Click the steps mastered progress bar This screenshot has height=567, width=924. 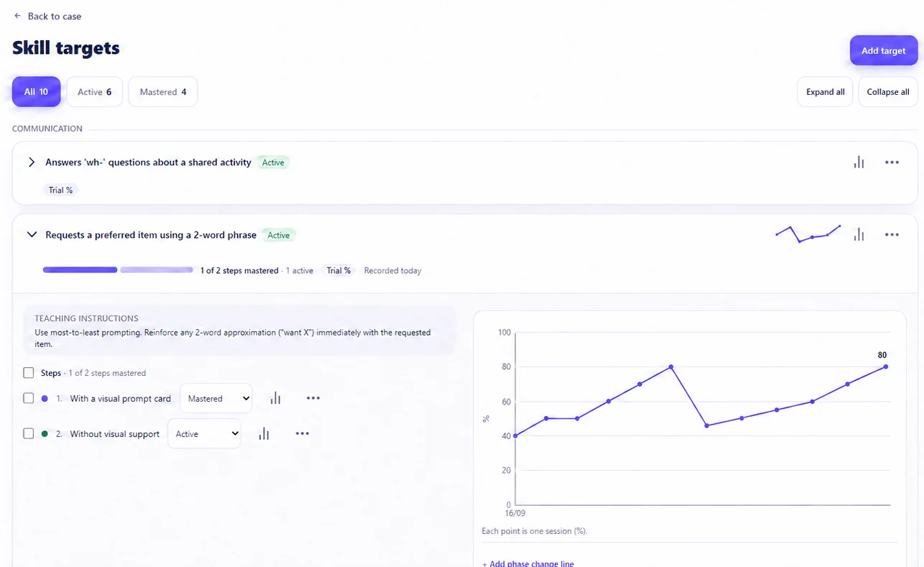[118, 270]
